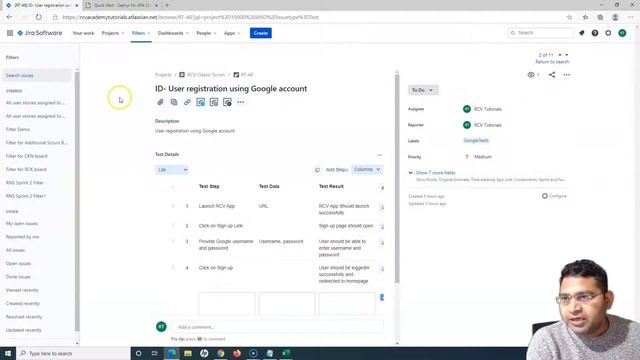The image size is (640, 360).
Task: Click the empty Test Data input box
Action: pos(287,304)
